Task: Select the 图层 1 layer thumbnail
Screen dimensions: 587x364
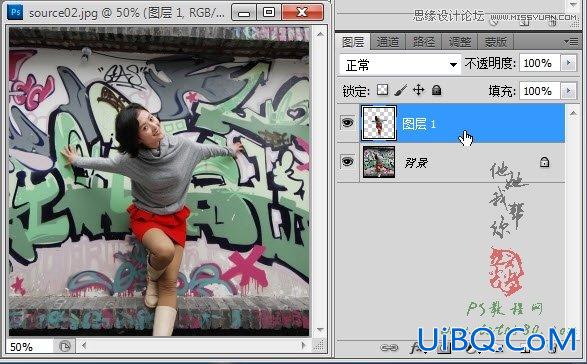Action: (x=378, y=123)
